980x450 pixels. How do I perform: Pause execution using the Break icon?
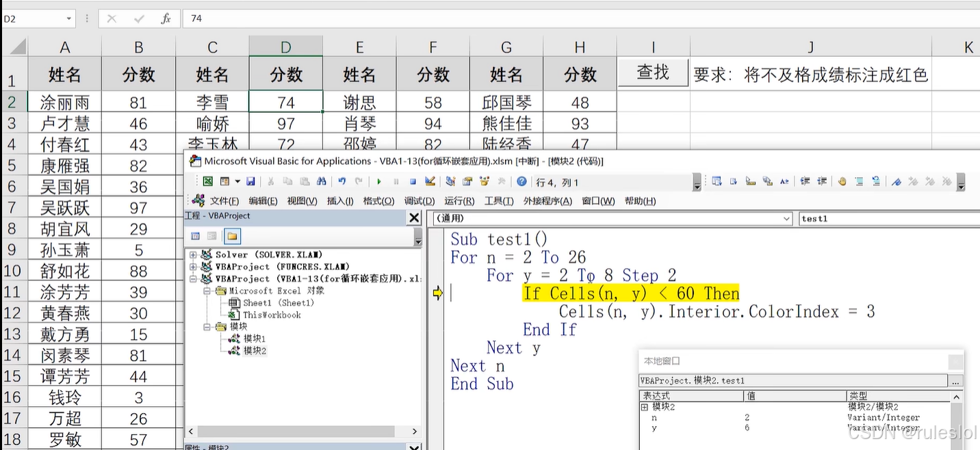tap(396, 181)
